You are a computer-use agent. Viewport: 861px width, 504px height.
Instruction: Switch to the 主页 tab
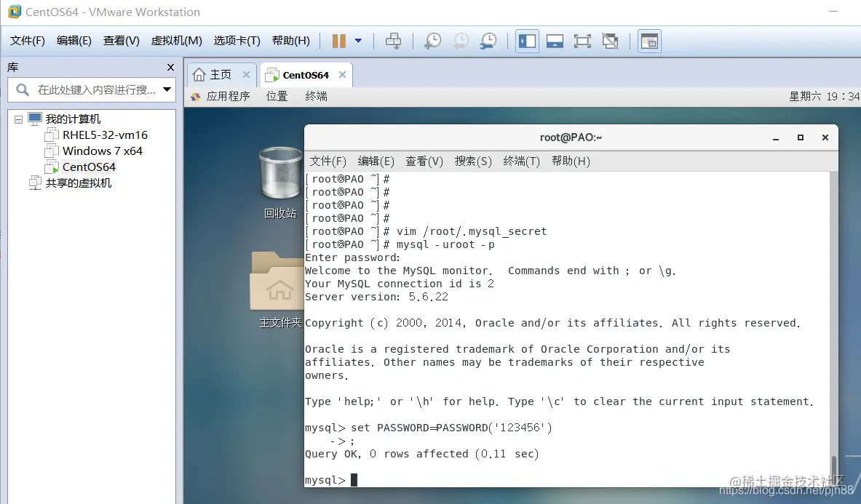[221, 73]
